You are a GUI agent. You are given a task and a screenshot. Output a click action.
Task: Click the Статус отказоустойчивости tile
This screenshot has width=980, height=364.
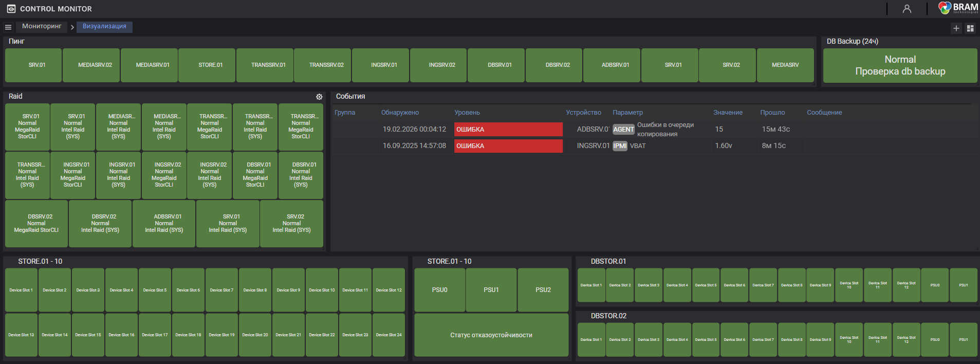(x=491, y=335)
